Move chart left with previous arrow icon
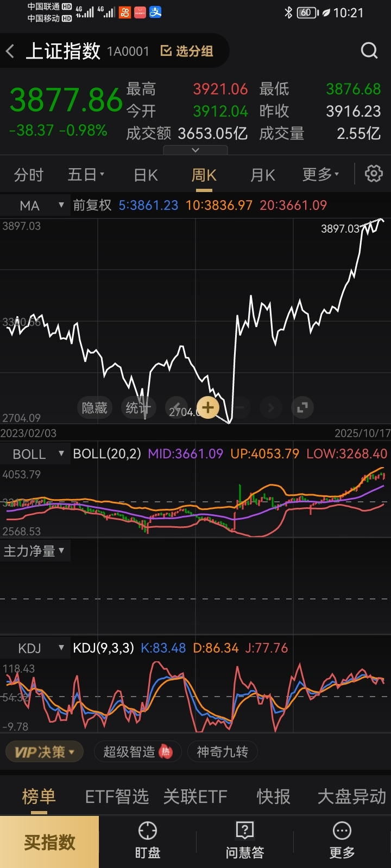 [176, 407]
